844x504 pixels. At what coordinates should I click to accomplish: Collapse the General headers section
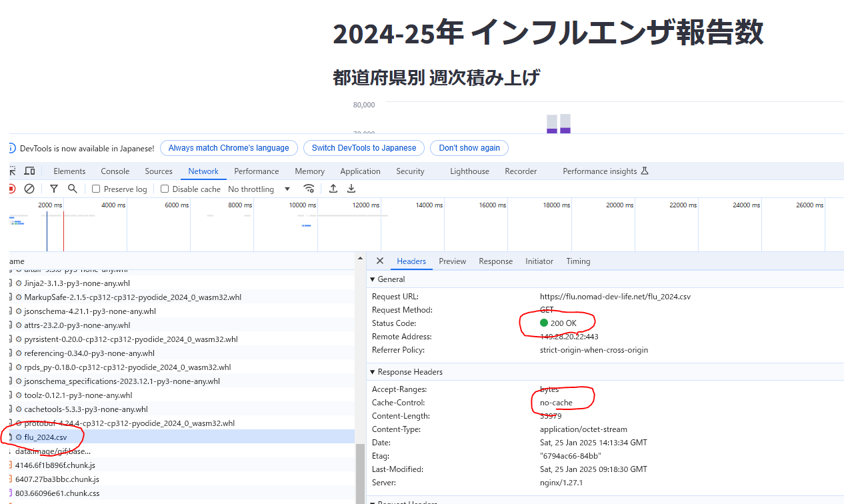372,279
